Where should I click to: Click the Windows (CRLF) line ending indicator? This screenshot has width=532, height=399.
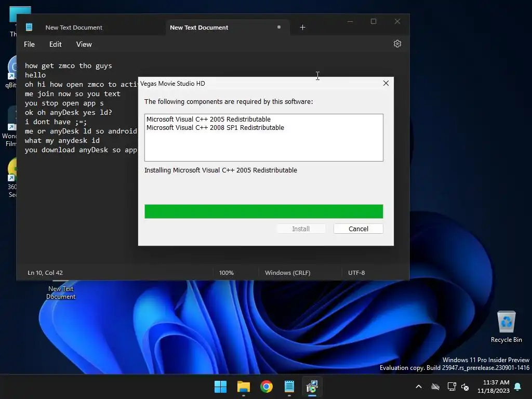287,273
